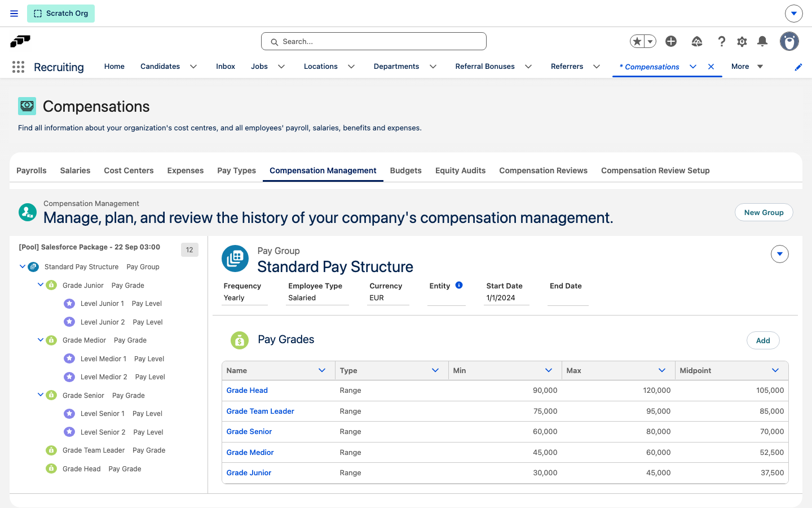The height and width of the screenshot is (508, 812).
Task: Collapse the Grade Senior tree node
Action: 41,395
